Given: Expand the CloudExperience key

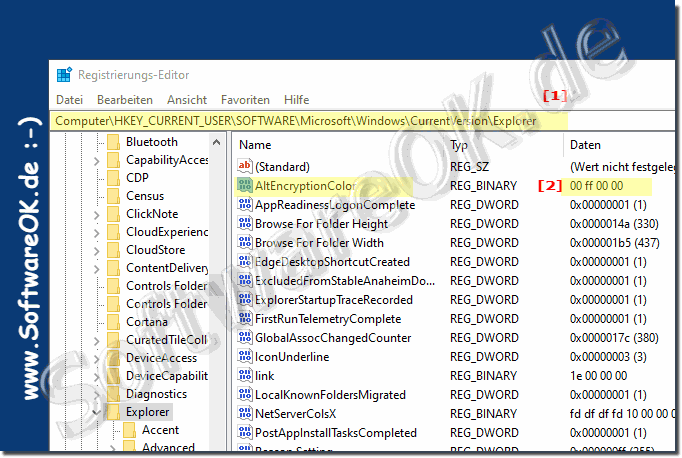Looking at the screenshot, I should [97, 233].
